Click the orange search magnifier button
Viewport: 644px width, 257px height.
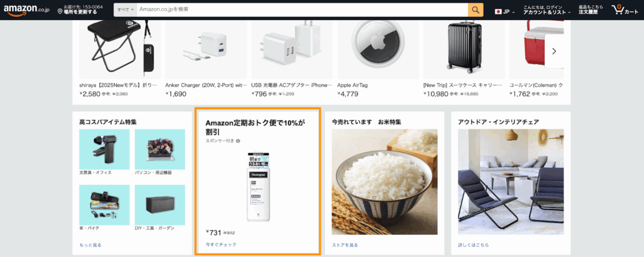[x=475, y=10]
